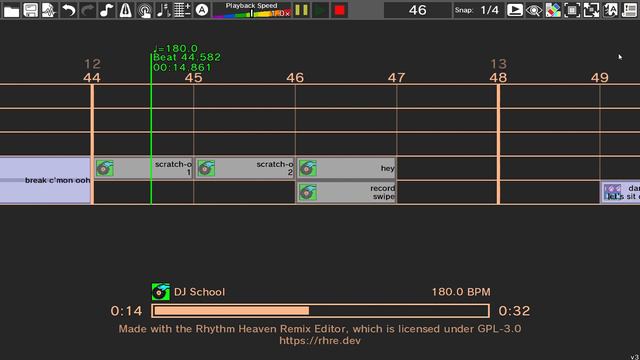
Task: Click beat 47 on the timeline ruler
Action: 397,78
